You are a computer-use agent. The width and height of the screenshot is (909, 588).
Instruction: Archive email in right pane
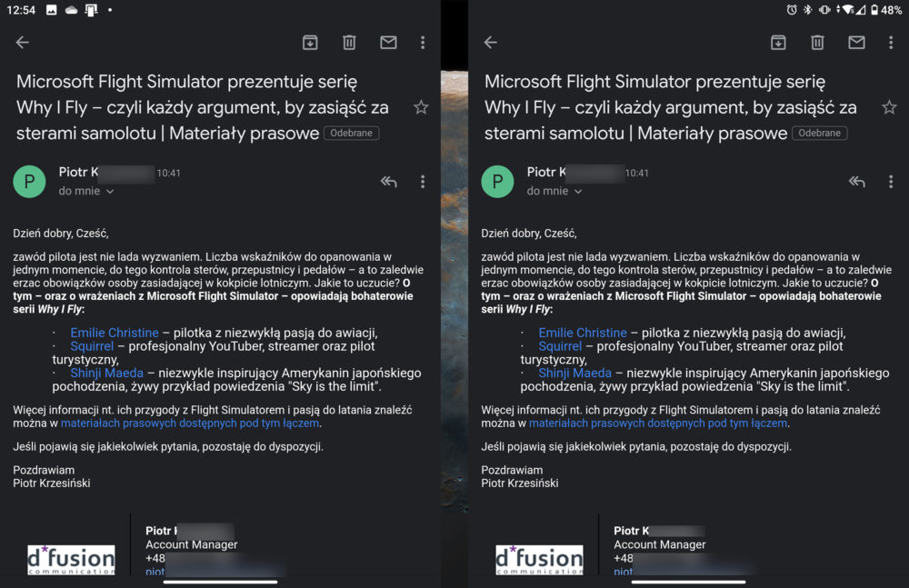[x=778, y=43]
